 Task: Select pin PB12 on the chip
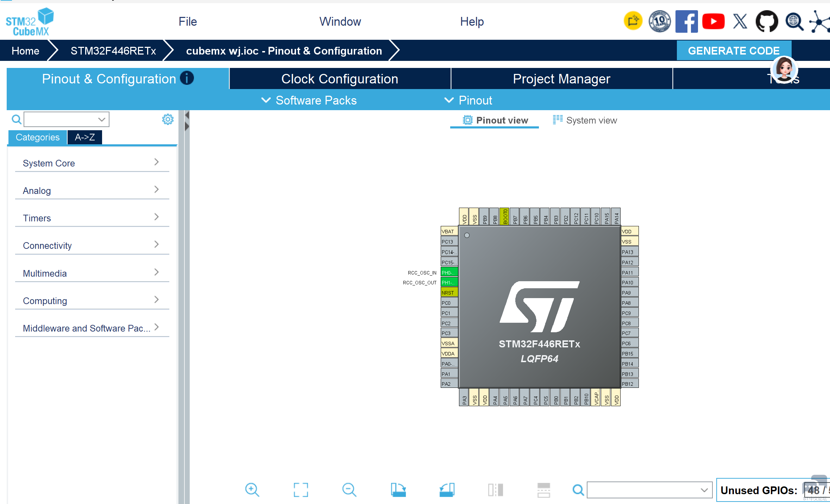tap(630, 384)
